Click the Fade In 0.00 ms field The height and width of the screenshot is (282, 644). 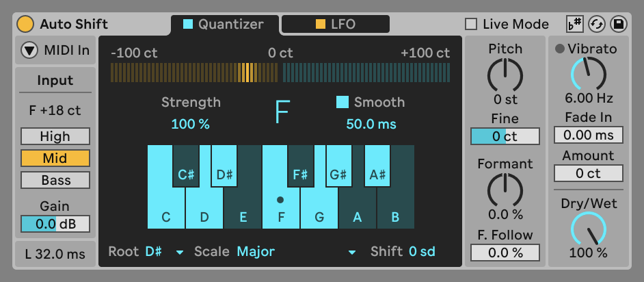(588, 135)
